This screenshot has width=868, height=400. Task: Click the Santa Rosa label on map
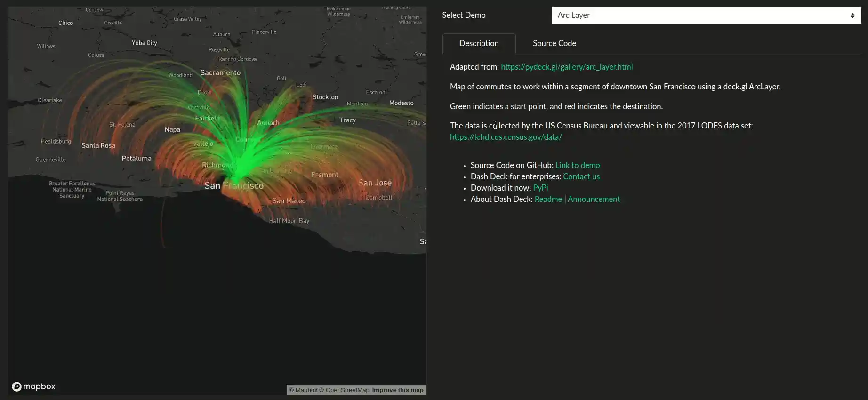(x=98, y=145)
